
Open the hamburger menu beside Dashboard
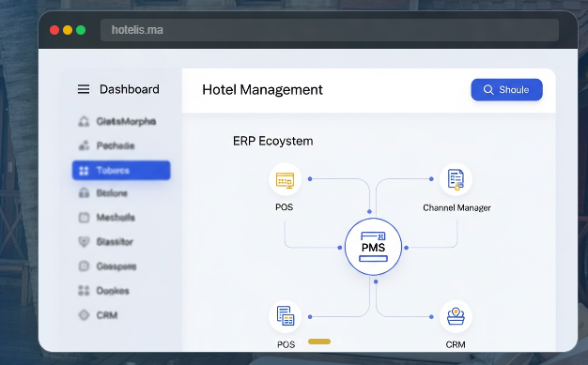pos(84,89)
